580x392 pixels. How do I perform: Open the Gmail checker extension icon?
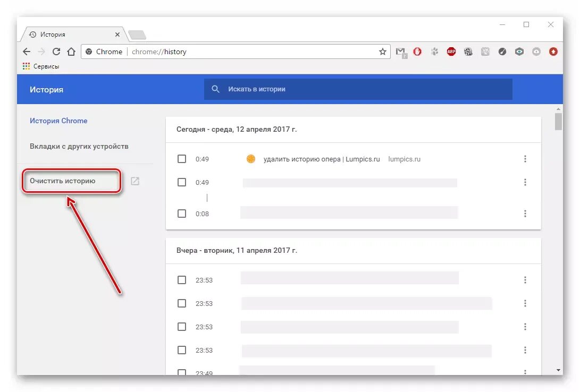pyautogui.click(x=401, y=52)
